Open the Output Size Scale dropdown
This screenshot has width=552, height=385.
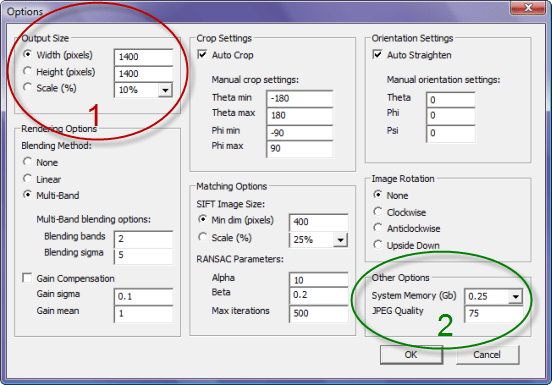pos(165,90)
